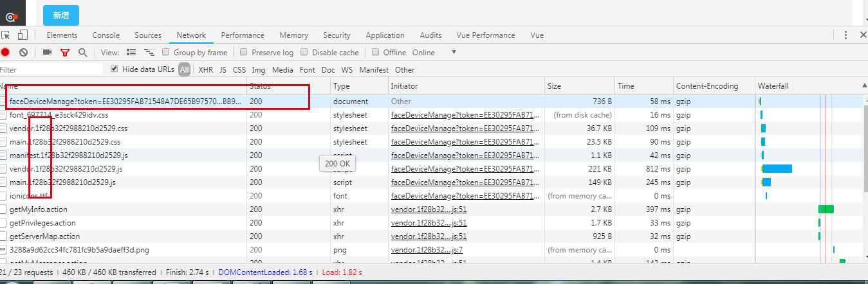The height and width of the screenshot is (284, 868).
Task: Tick the Offline checkbox
Action: [x=376, y=53]
